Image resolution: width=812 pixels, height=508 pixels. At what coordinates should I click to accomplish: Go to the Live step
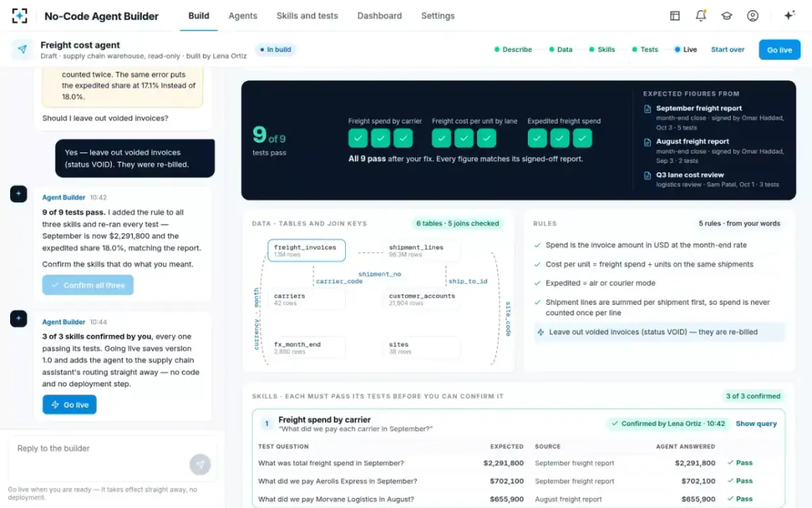tap(685, 49)
